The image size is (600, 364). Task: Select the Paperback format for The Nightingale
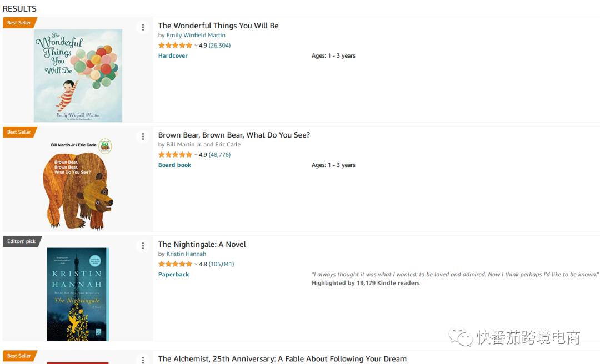tap(173, 274)
